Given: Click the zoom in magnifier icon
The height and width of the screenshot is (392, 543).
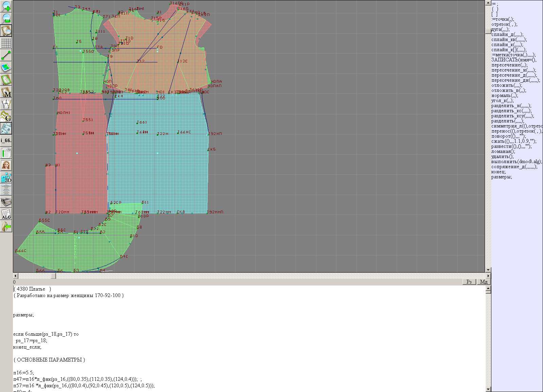Looking at the screenshot, I should [6, 6].
